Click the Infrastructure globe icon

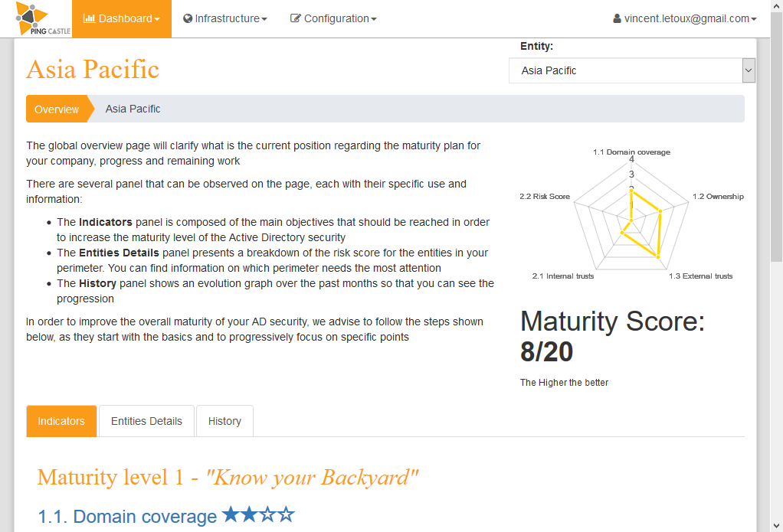click(188, 18)
